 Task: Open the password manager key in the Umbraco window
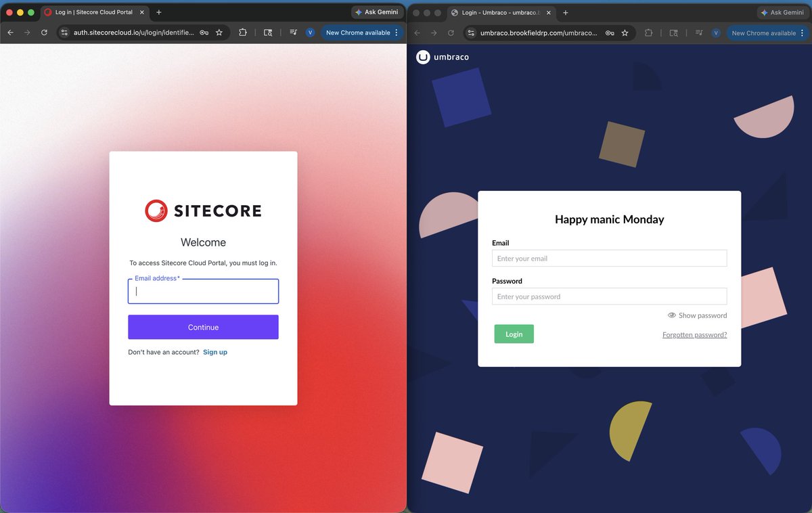(x=610, y=32)
